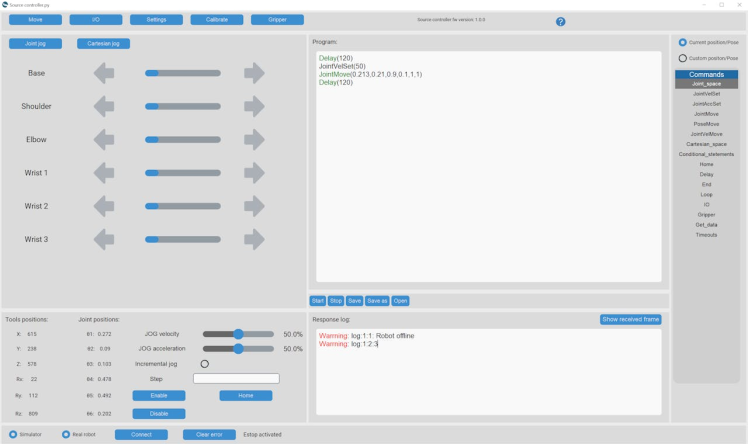
Task: Disable the robot motors
Action: 159,414
